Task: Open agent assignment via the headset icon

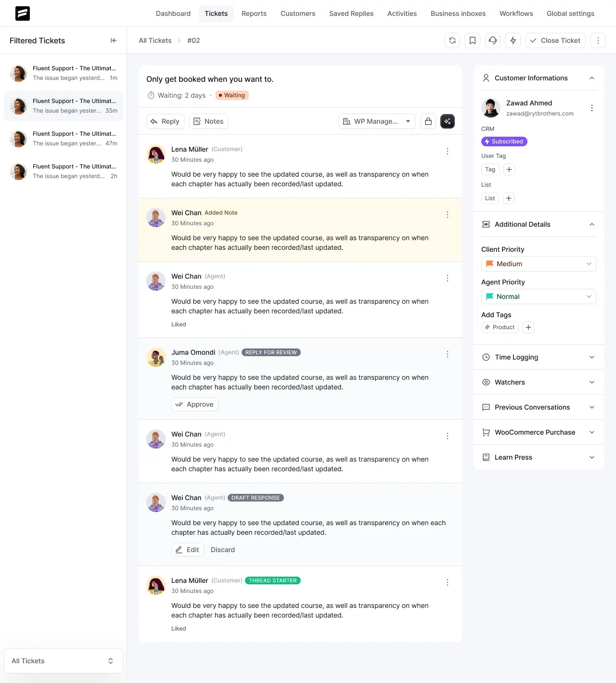Action: [x=492, y=40]
